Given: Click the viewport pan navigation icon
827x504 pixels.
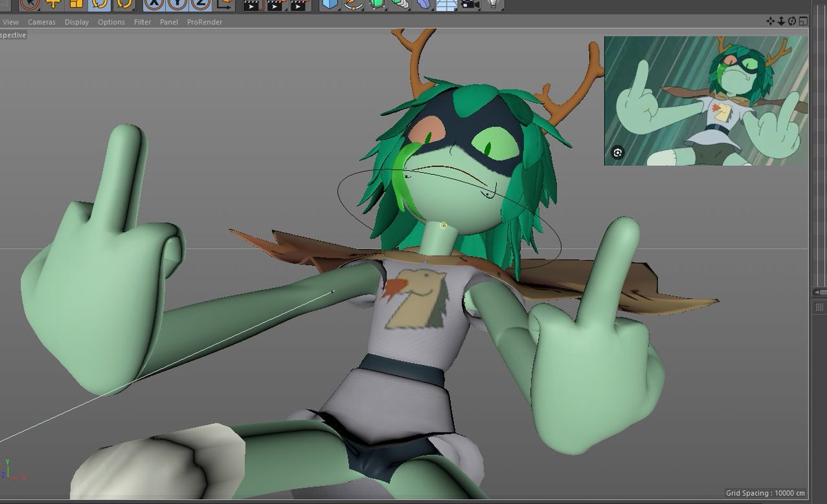Looking at the screenshot, I should coord(770,21).
